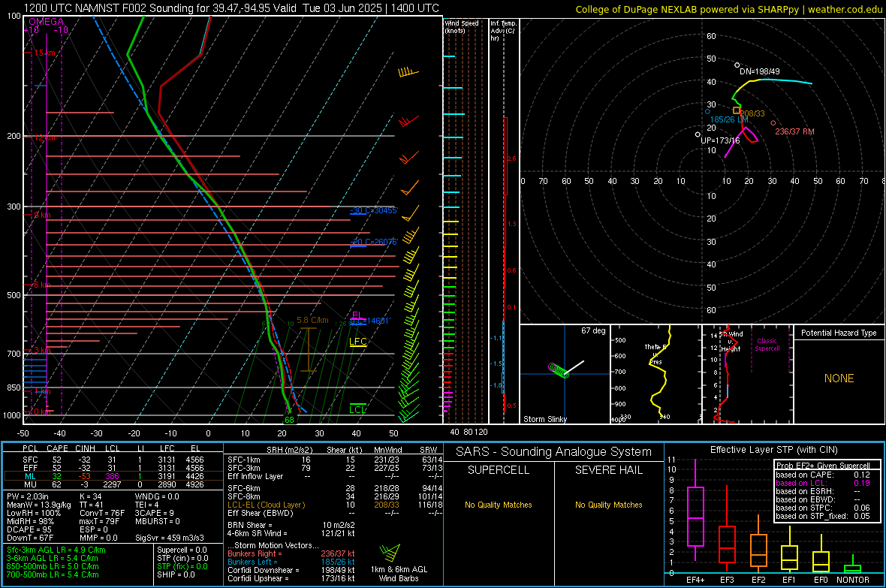
Task: Click the green Storm Slinky circles
Action: [x=559, y=370]
